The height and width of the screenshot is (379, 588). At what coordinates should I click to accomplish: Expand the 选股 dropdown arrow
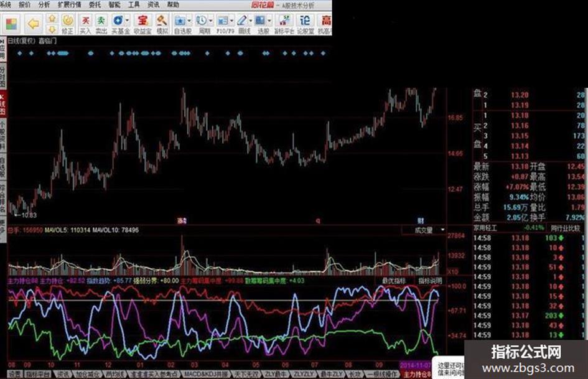click(x=269, y=21)
